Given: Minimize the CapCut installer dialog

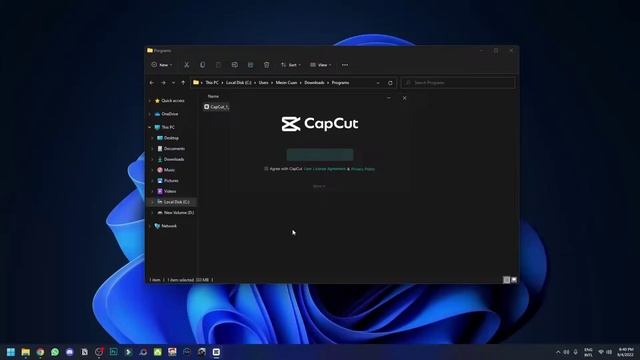Looking at the screenshot, I should click(389, 98).
